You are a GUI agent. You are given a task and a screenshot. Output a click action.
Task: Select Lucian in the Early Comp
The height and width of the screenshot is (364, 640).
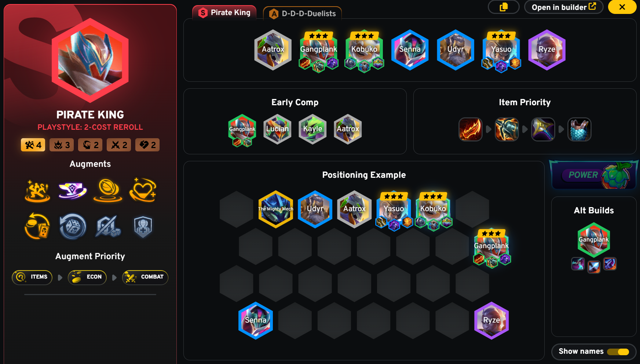(x=277, y=129)
